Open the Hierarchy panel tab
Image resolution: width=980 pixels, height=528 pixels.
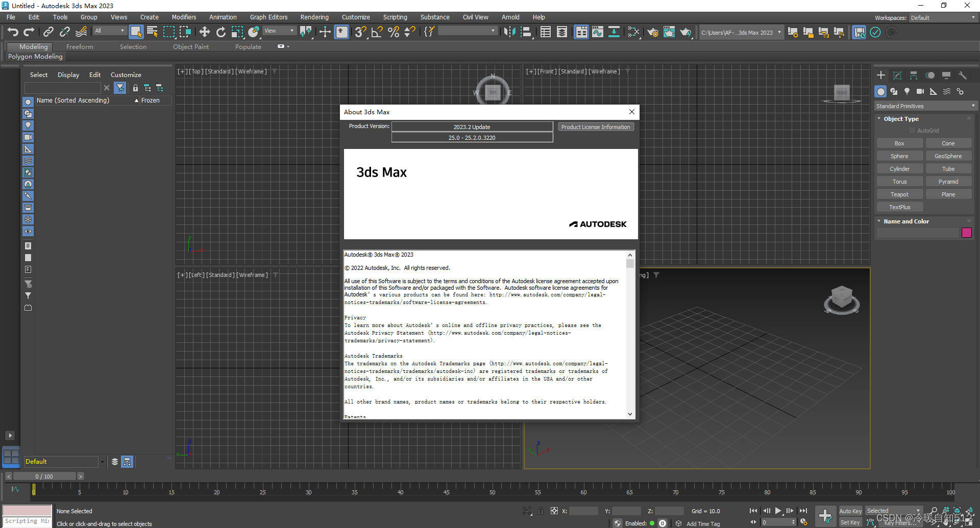point(914,76)
